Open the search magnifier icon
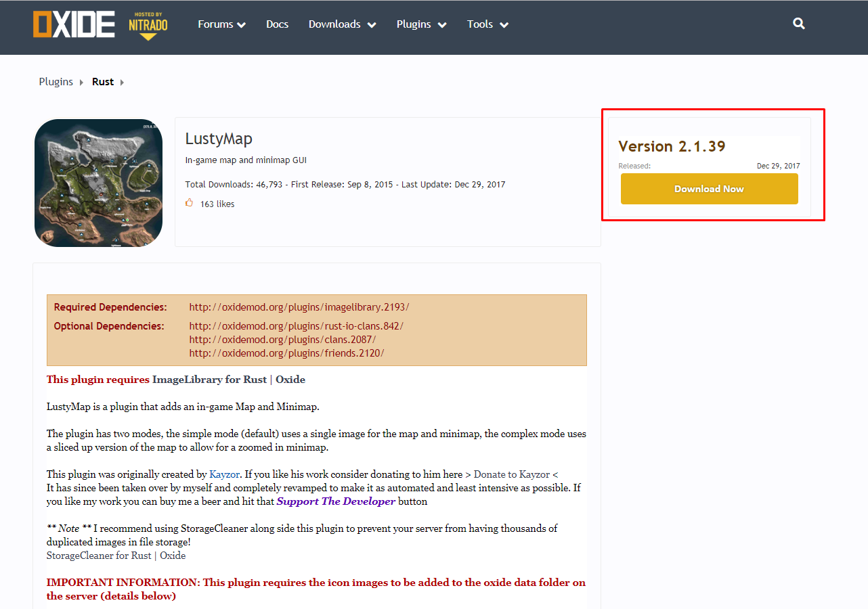 (799, 24)
